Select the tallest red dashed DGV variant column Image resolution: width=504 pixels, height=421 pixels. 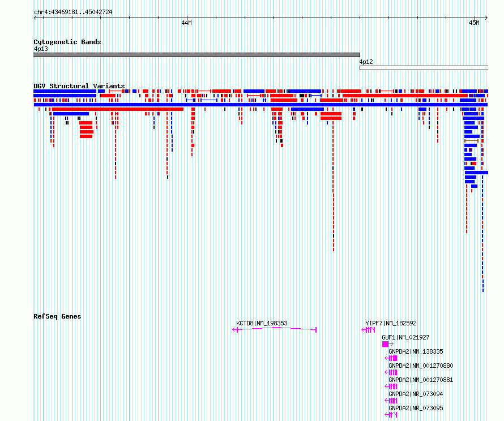[334, 186]
